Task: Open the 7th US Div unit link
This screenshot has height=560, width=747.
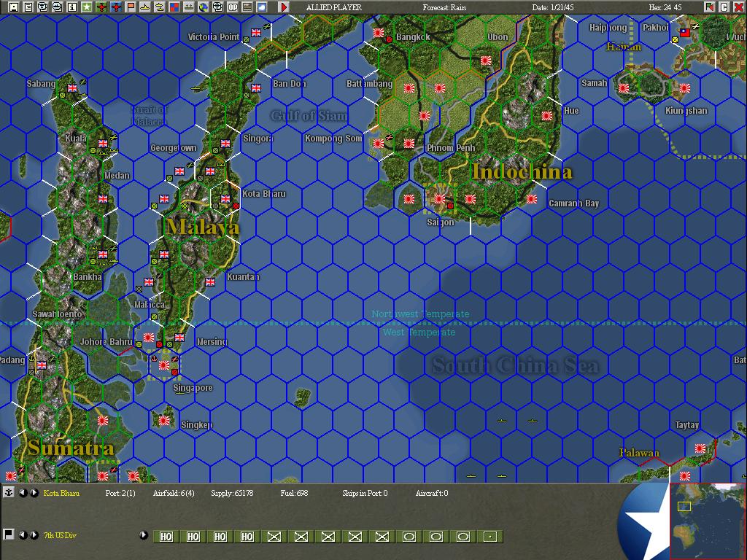Action: 60,535
